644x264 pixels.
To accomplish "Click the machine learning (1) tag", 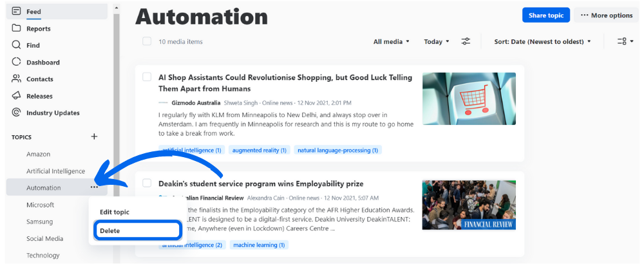I will pyautogui.click(x=259, y=245).
